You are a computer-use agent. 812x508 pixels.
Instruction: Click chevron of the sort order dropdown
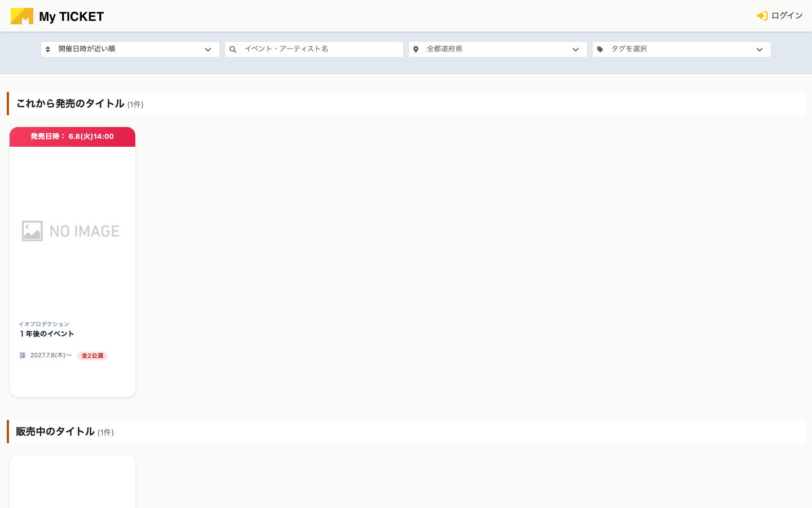pos(208,50)
